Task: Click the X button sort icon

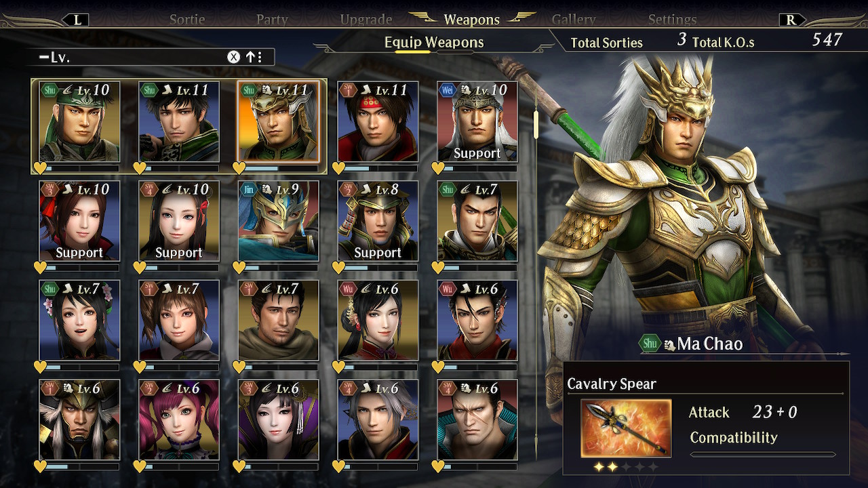Action: pos(233,57)
